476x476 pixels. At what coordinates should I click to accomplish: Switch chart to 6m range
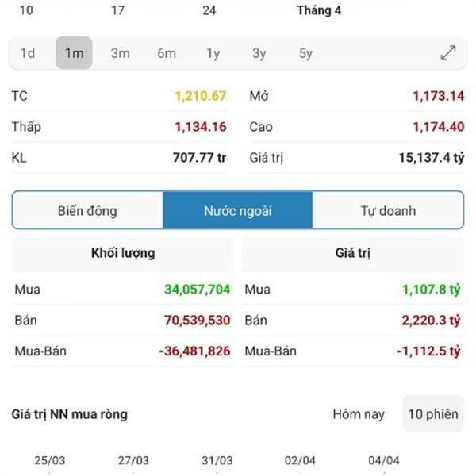tap(167, 53)
